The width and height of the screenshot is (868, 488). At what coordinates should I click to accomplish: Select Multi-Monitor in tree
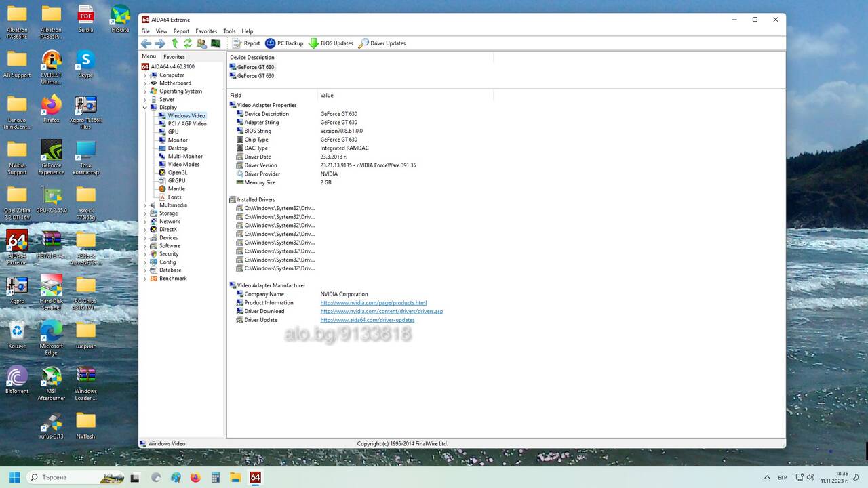185,157
